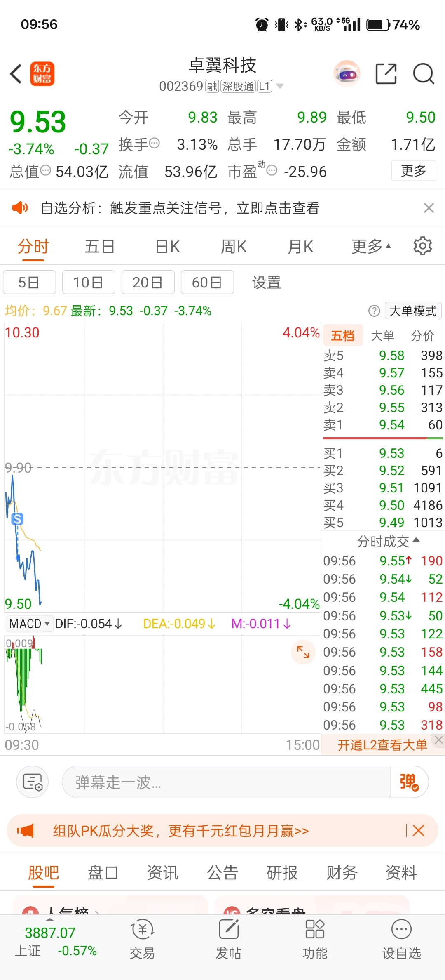Toggle the 大单模式 switch
This screenshot has width=445, height=980.
tap(413, 311)
